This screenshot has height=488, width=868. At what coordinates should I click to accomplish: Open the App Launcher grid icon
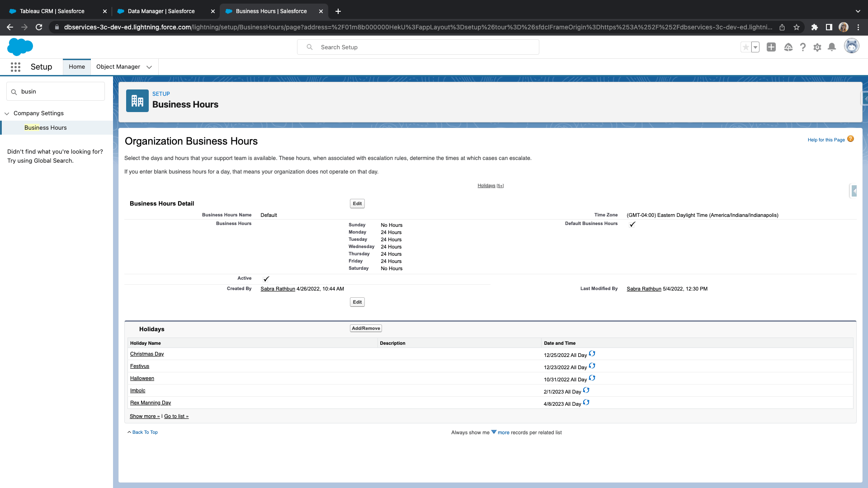click(15, 67)
